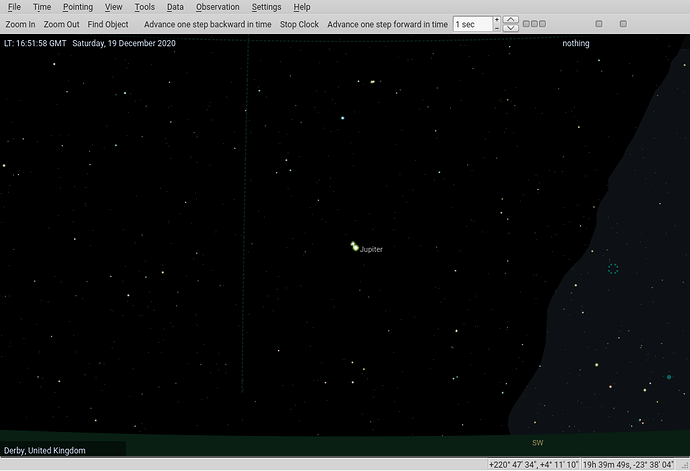The height and width of the screenshot is (471, 690).
Task: Click the +220° 47' 34" az/alt status readout
Action: (x=533, y=464)
